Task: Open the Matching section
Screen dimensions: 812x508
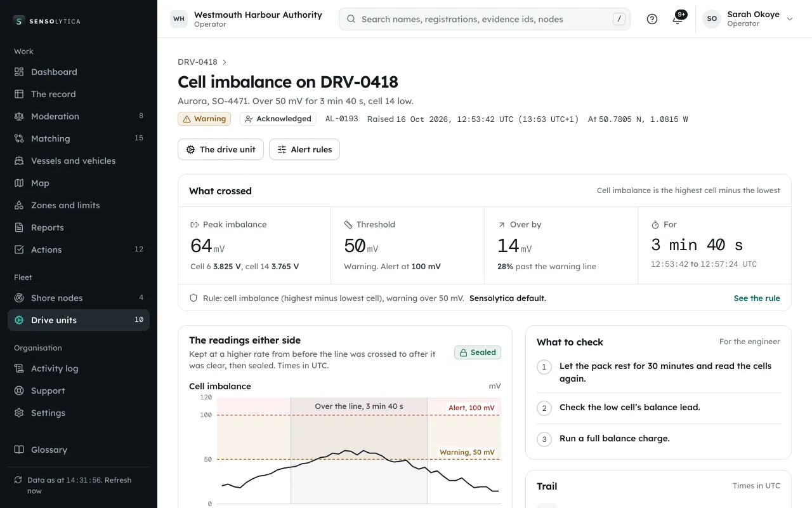Action: (x=79, y=138)
